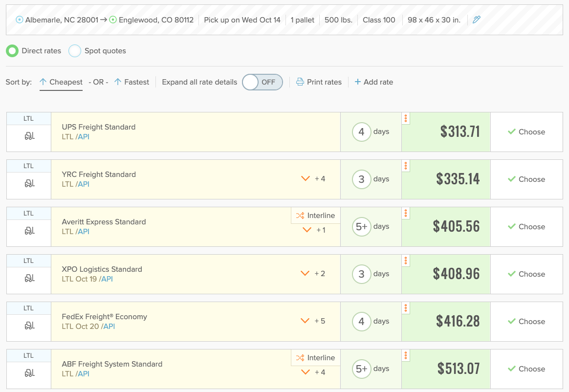Click origin pin icon before Albemarle

pos(20,20)
